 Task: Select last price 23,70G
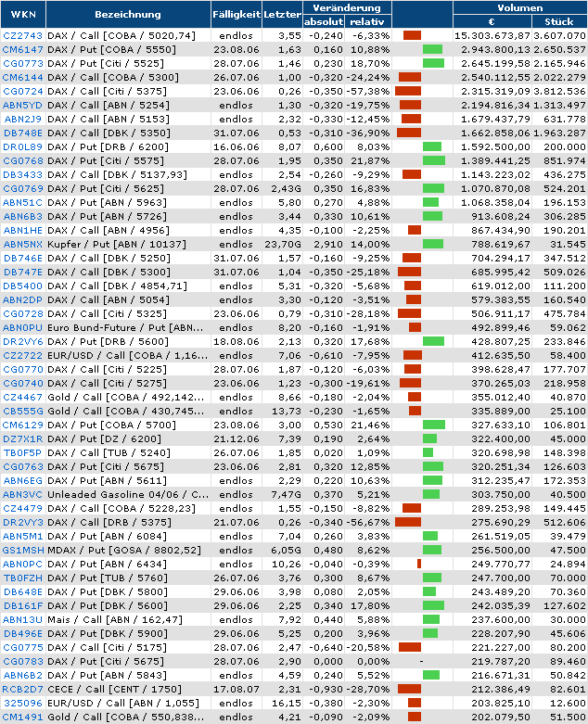(283, 244)
